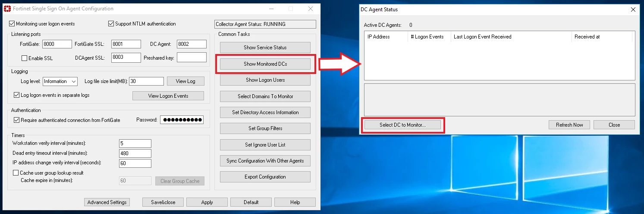Click Set Group Filters button
This screenshot has width=644, height=214.
265,128
